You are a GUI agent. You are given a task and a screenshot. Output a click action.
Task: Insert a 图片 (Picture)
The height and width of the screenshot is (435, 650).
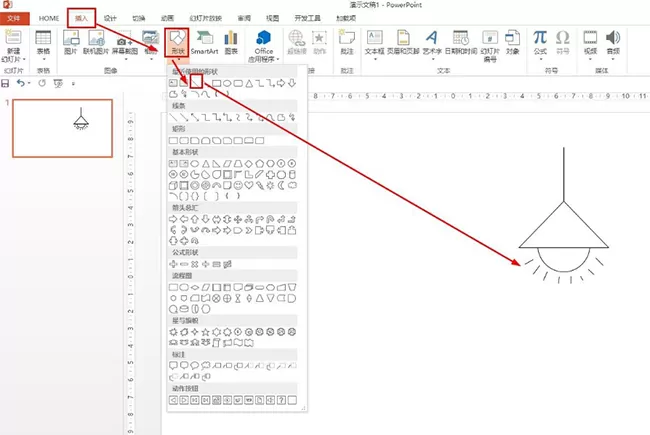71,43
